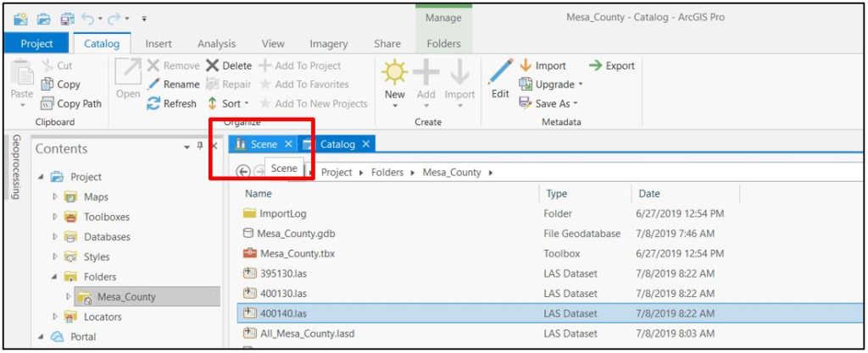Click the Edit metadata pencil icon
This screenshot has height=353, width=868.
500,73
